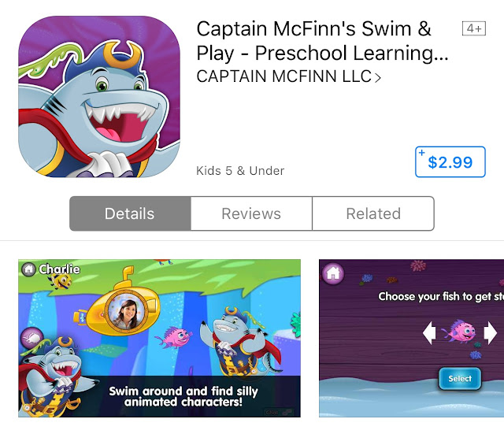Click the purple bug icon in first screenshot
The height and width of the screenshot is (445, 504).
(x=32, y=338)
